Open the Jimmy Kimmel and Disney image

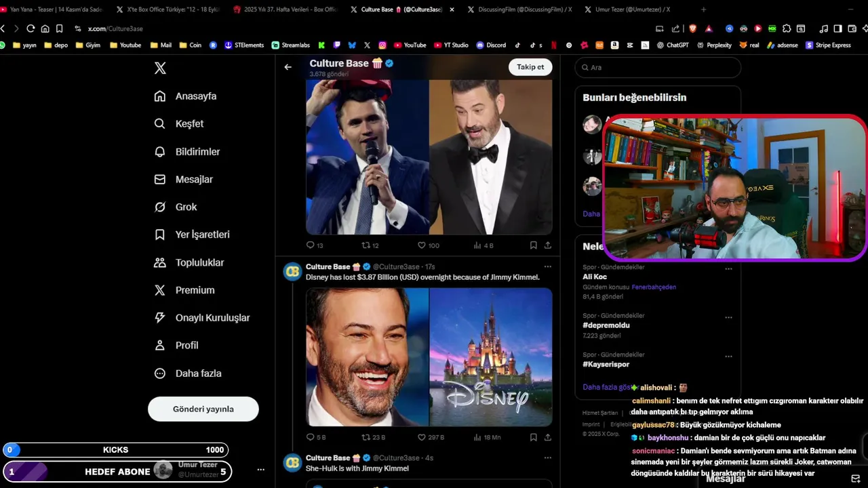[429, 357]
